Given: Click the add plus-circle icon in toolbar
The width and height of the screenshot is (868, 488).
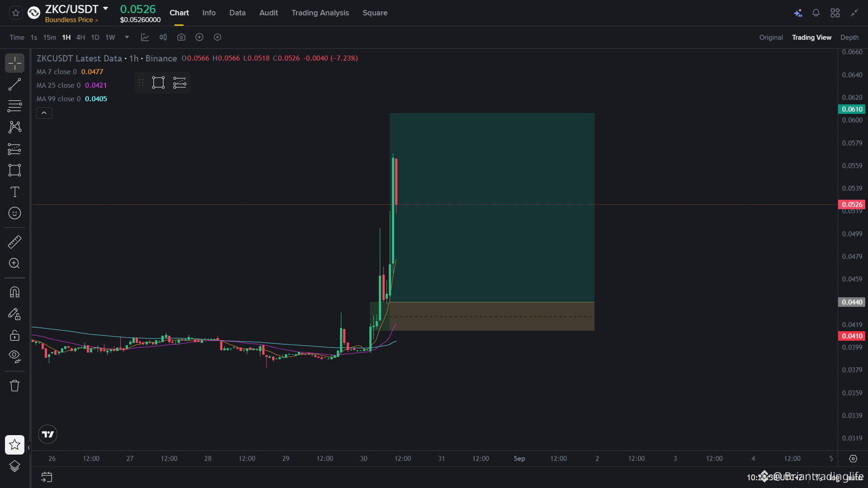Looking at the screenshot, I should [199, 37].
